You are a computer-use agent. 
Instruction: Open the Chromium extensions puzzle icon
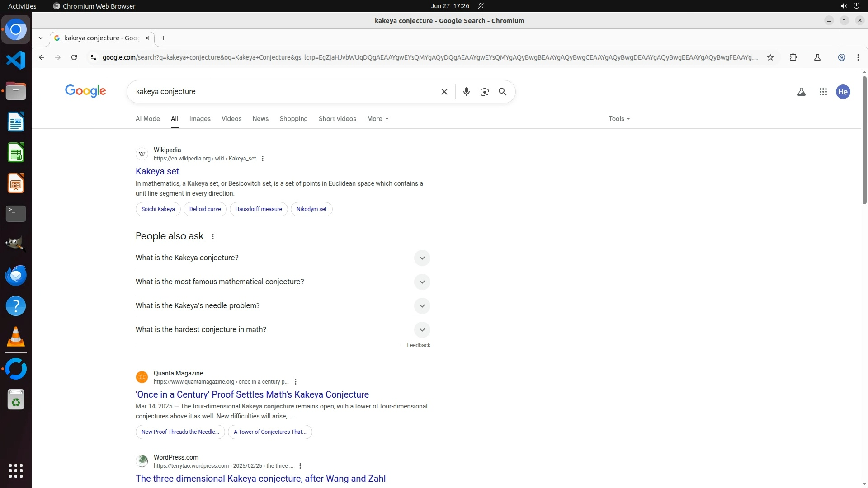[793, 57]
